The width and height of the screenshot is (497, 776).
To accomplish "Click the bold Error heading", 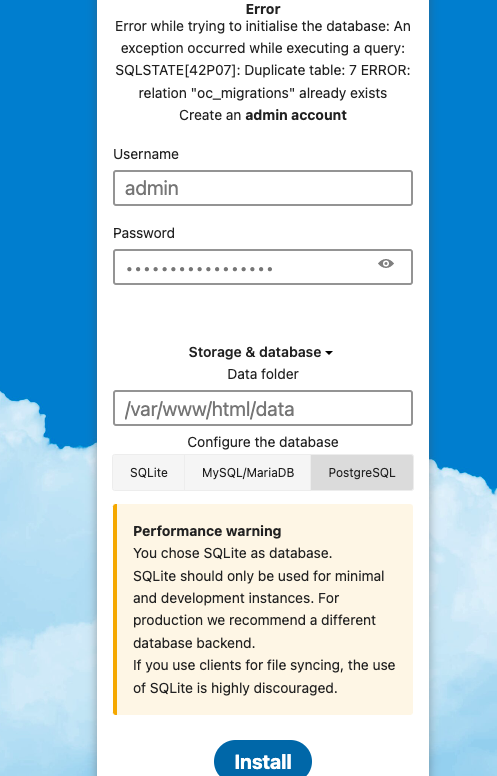I will (263, 9).
